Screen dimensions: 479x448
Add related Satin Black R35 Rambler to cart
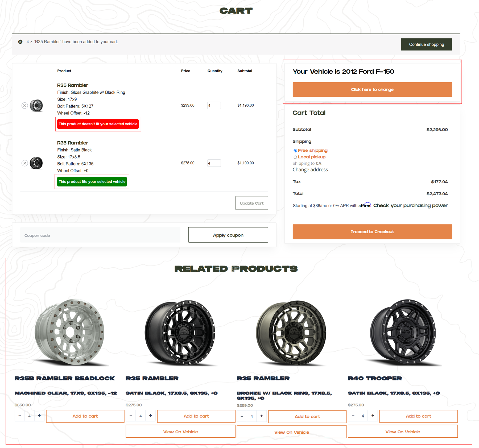click(x=196, y=416)
